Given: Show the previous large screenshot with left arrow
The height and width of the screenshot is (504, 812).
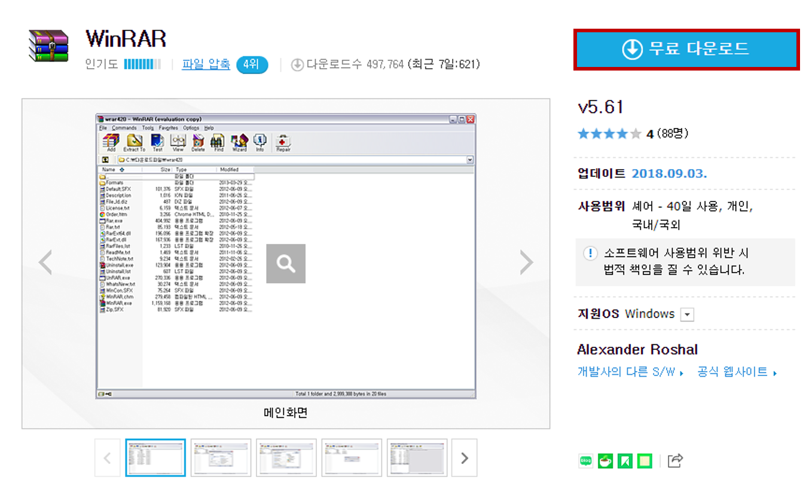Looking at the screenshot, I should pyautogui.click(x=45, y=262).
